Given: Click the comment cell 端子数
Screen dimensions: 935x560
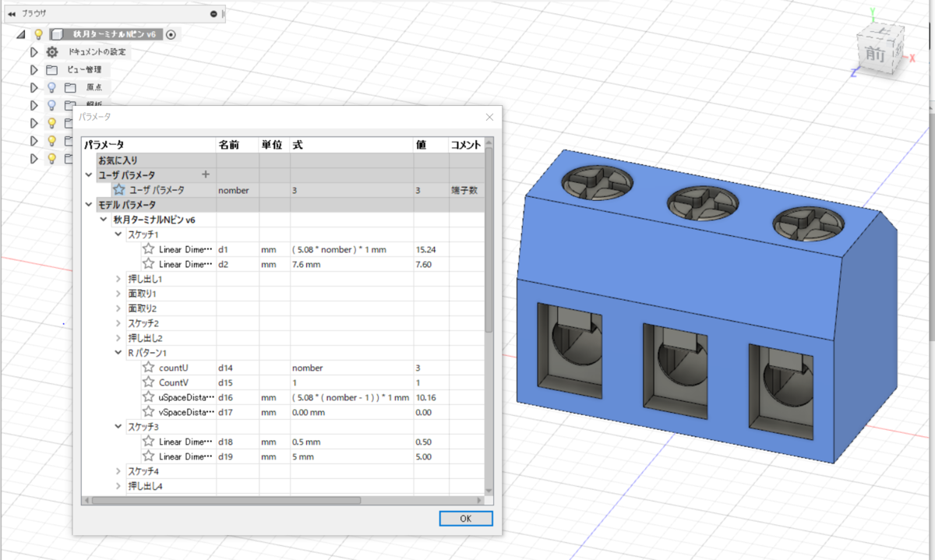Looking at the screenshot, I should [466, 189].
